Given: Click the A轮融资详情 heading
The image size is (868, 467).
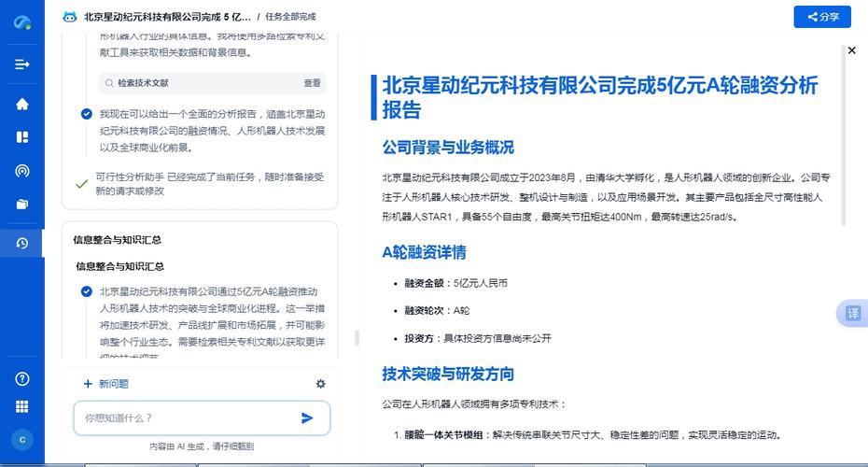Looking at the screenshot, I should tap(424, 252).
